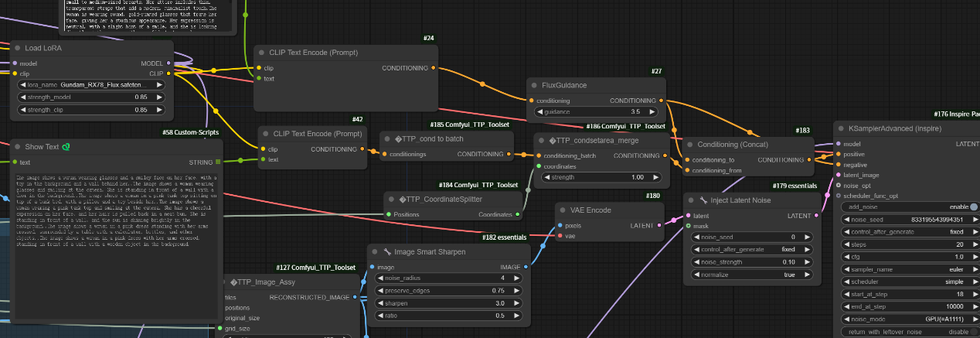Decrease strength_model using its left arrow
980x338 pixels.
tap(23, 97)
